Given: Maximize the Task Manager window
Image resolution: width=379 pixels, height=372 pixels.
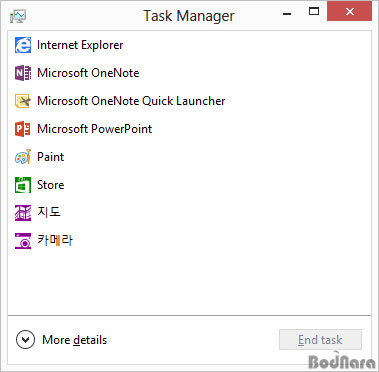Looking at the screenshot, I should tap(313, 12).
